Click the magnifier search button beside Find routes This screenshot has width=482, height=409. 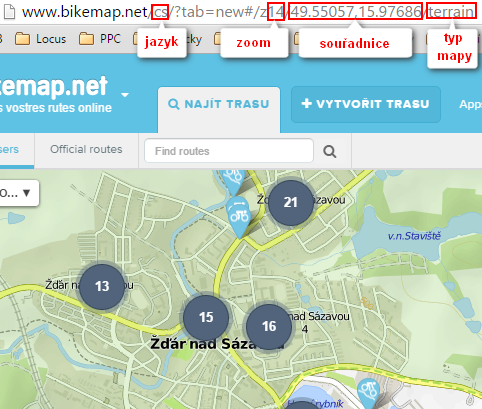point(329,152)
